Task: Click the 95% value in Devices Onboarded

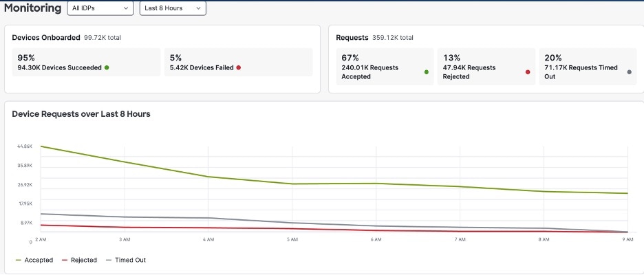Action: click(25, 58)
